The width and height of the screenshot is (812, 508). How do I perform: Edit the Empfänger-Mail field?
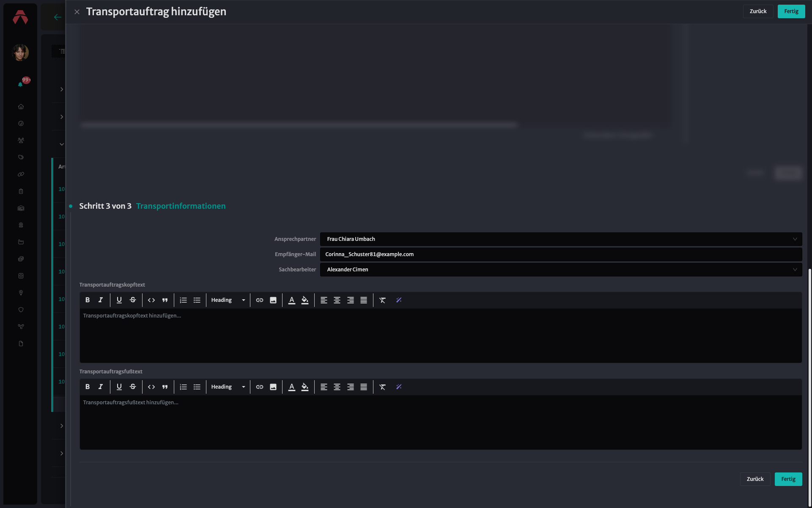561,254
